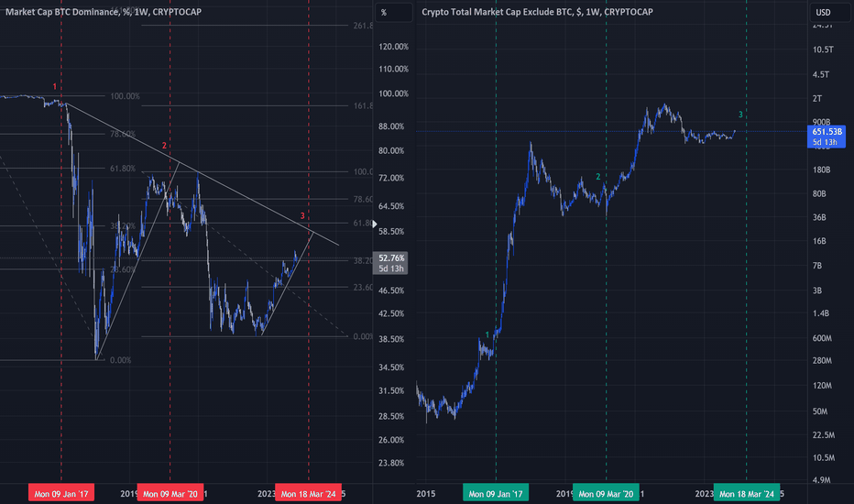This screenshot has height=504, width=854.
Task: Click the 2015 year label on time axis
Action: pyautogui.click(x=426, y=494)
